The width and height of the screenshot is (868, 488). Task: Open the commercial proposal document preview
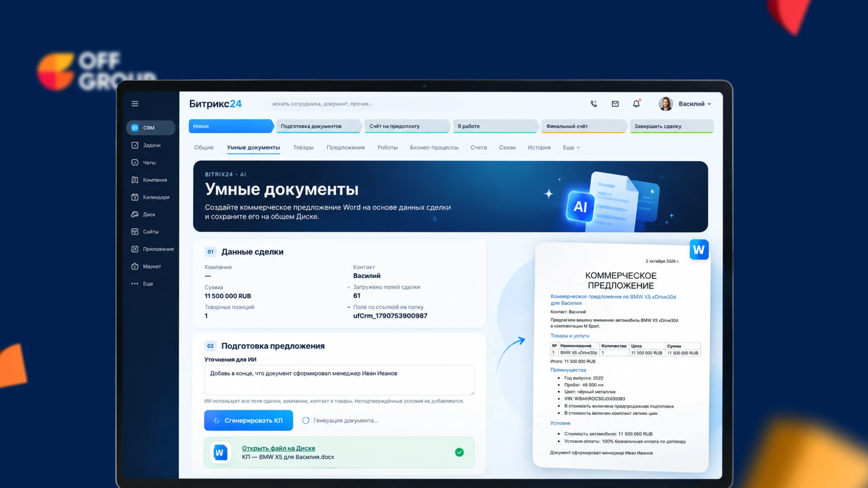622,357
